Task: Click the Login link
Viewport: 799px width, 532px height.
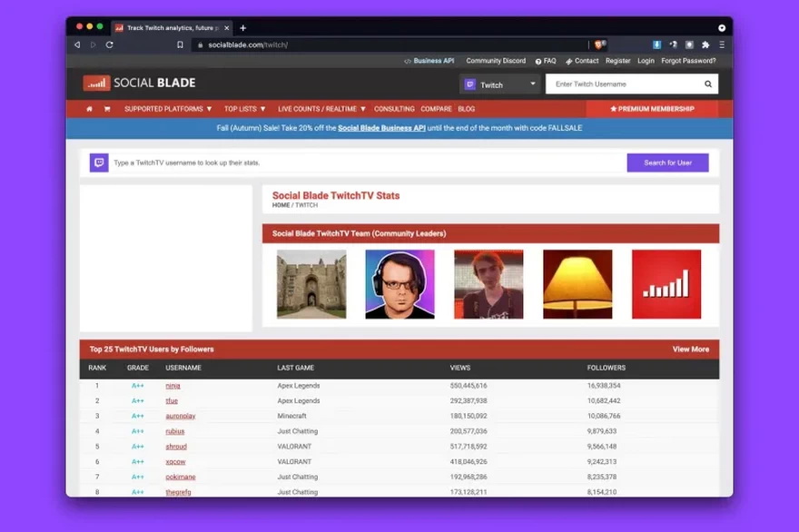Action: click(646, 61)
